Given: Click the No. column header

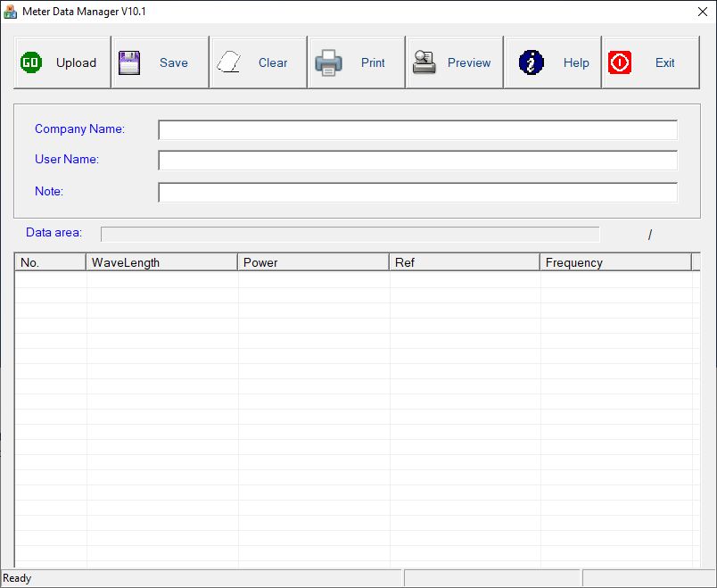Looking at the screenshot, I should pyautogui.click(x=50, y=262).
